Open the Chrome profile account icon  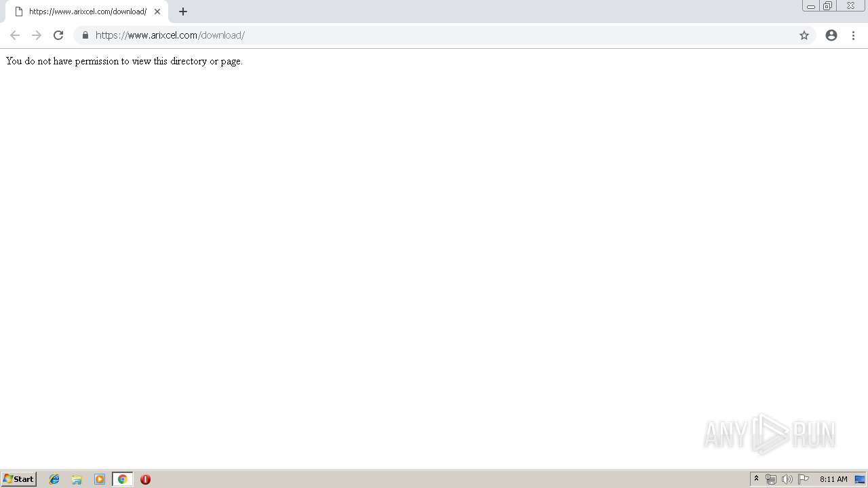click(x=831, y=35)
